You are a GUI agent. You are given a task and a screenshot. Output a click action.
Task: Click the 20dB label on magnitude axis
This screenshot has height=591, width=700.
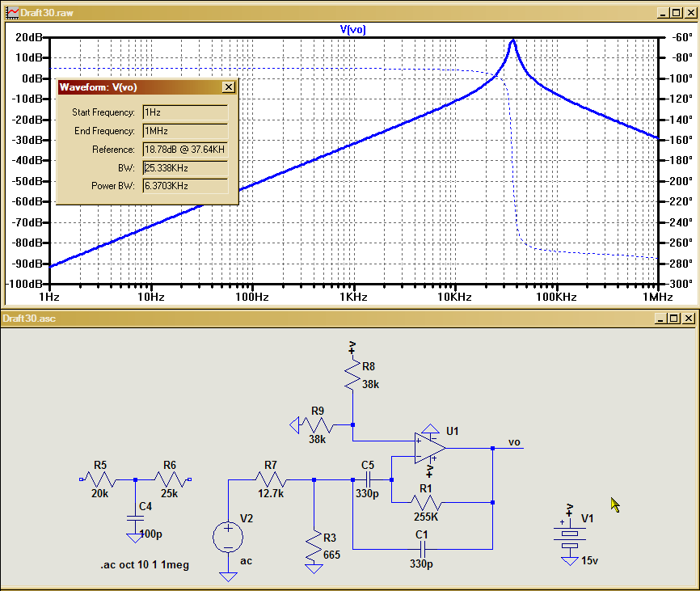(29, 37)
